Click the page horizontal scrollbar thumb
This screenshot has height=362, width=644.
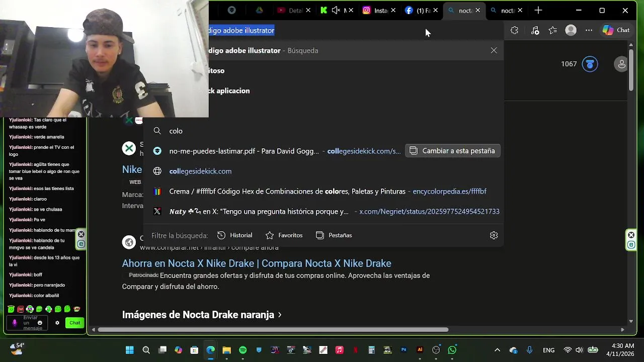tap(273, 330)
